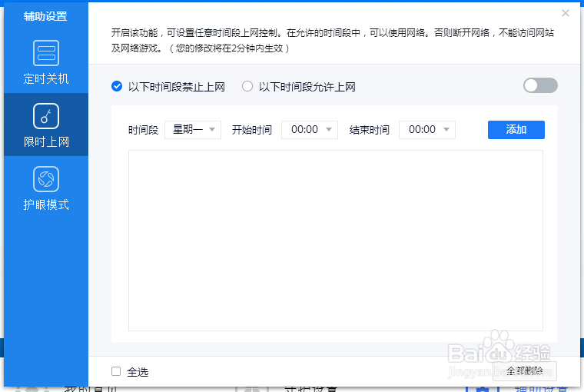Open the 护眼模式 eye protection panel
The height and width of the screenshot is (392, 584).
[46, 188]
